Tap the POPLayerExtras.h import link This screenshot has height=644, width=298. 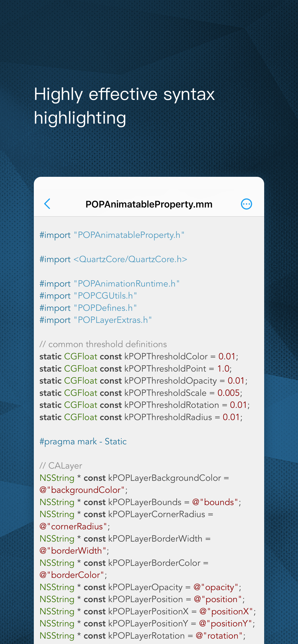point(112,320)
